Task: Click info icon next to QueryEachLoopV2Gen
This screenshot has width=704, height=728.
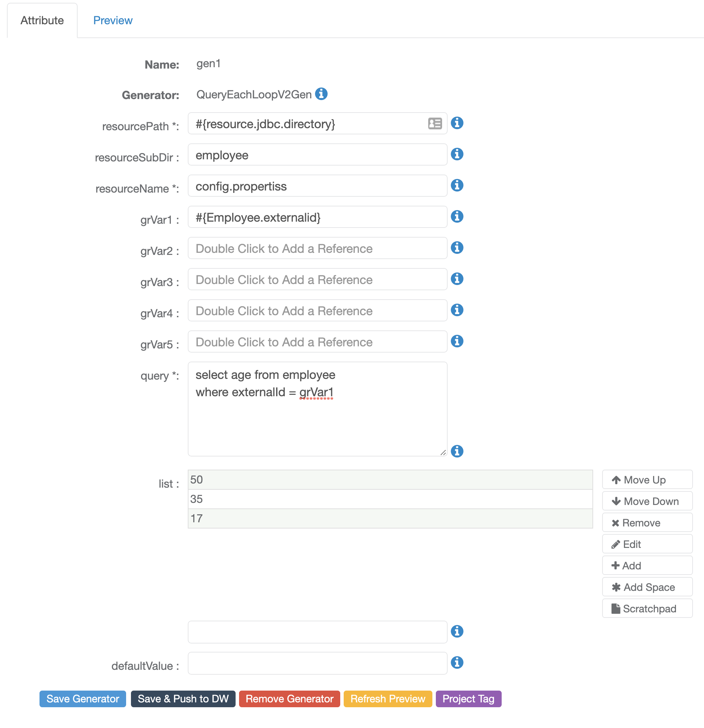Action: pos(321,94)
